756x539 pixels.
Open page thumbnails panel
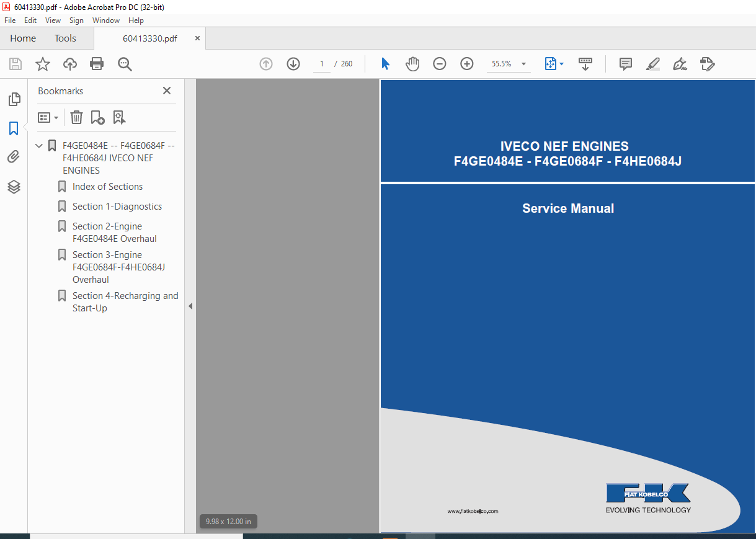14,99
